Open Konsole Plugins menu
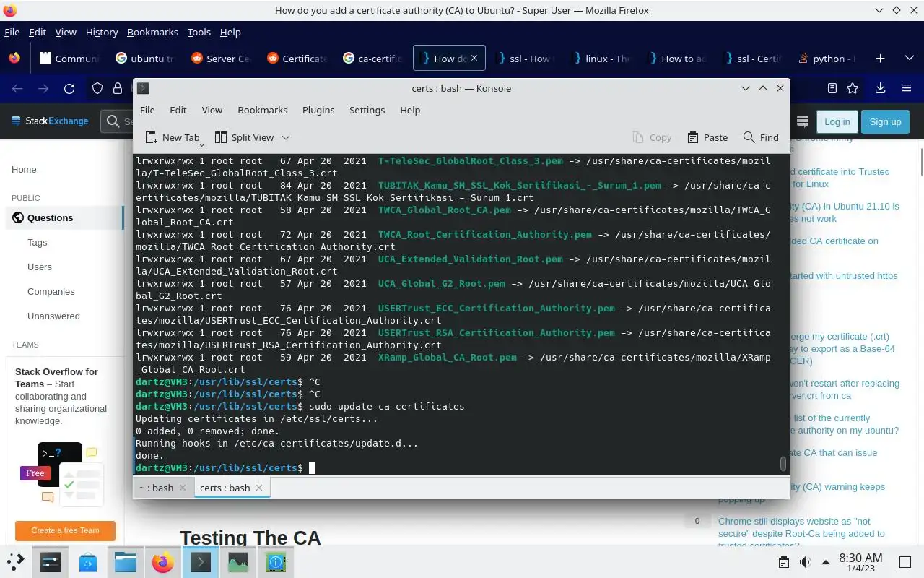This screenshot has width=924, height=578. coord(318,110)
